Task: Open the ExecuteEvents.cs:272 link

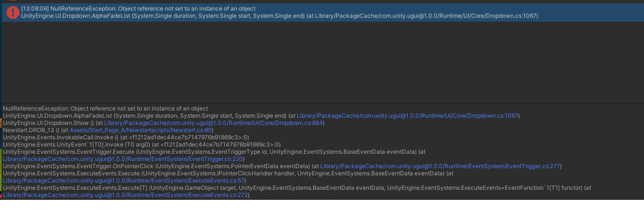Action: tap(125, 195)
